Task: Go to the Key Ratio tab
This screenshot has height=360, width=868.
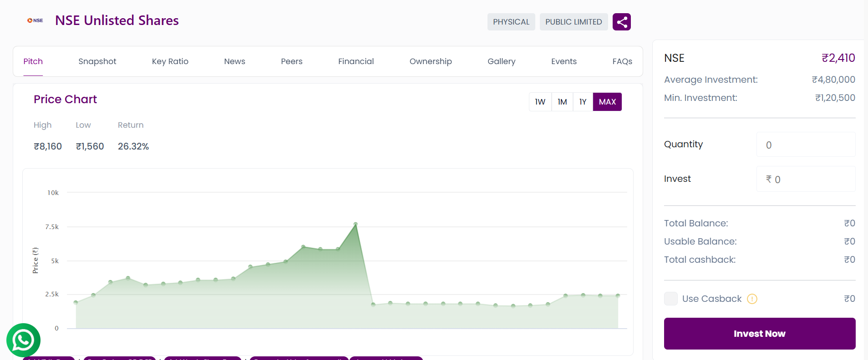Action: (x=170, y=61)
